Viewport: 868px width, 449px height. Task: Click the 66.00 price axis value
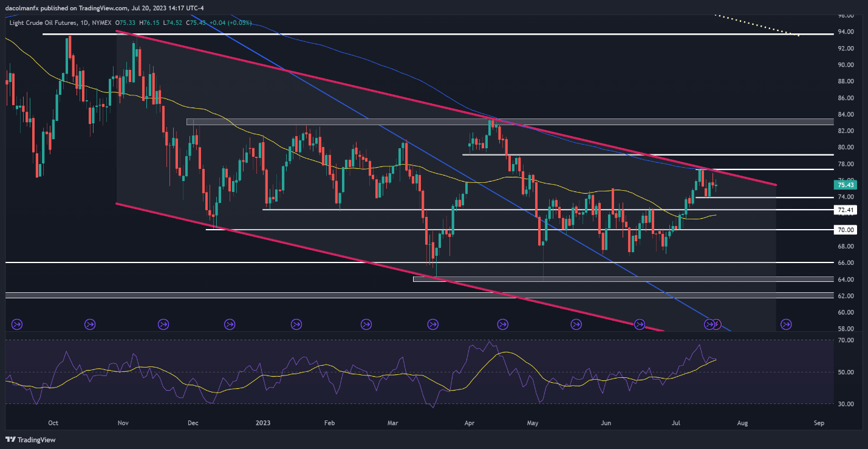847,262
